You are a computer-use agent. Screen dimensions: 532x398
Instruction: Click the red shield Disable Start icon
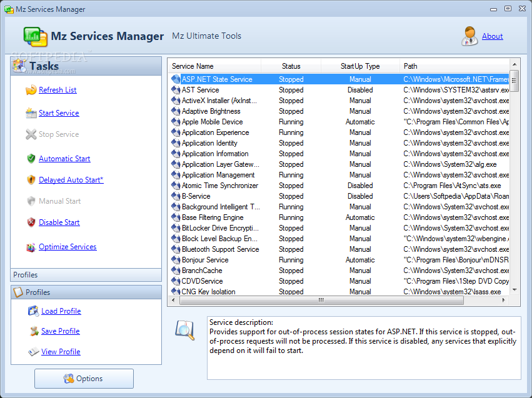tap(31, 222)
